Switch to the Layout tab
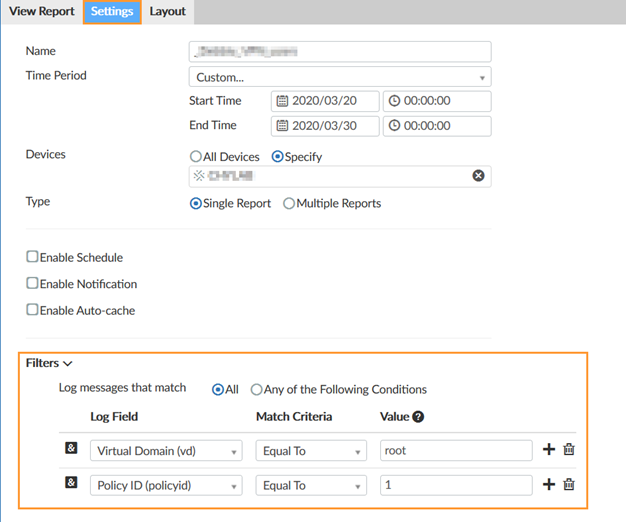 click(167, 12)
